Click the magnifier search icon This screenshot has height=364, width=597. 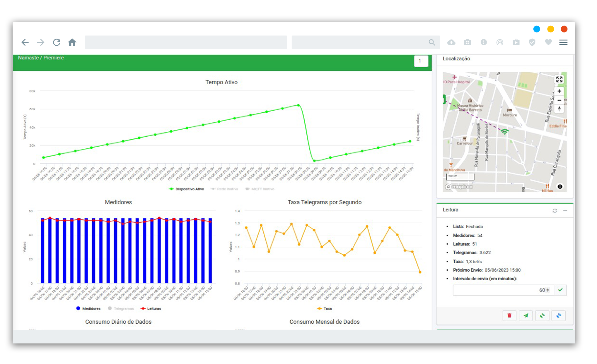tap(432, 42)
